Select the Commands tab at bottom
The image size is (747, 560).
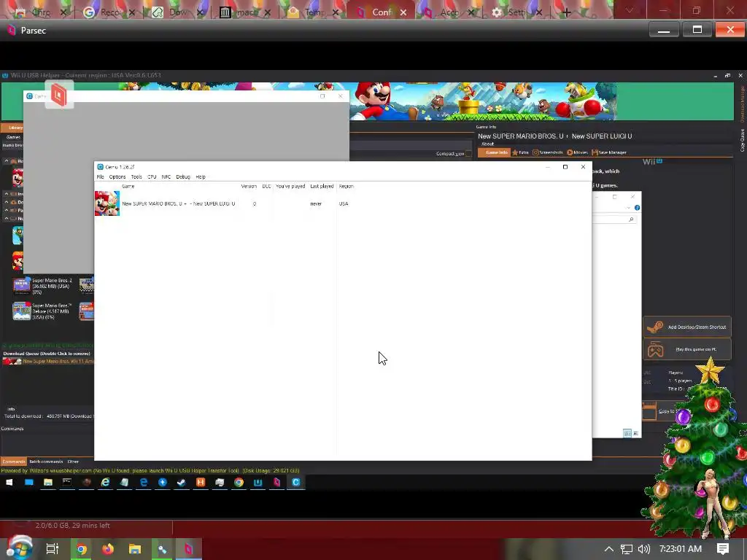(13, 462)
